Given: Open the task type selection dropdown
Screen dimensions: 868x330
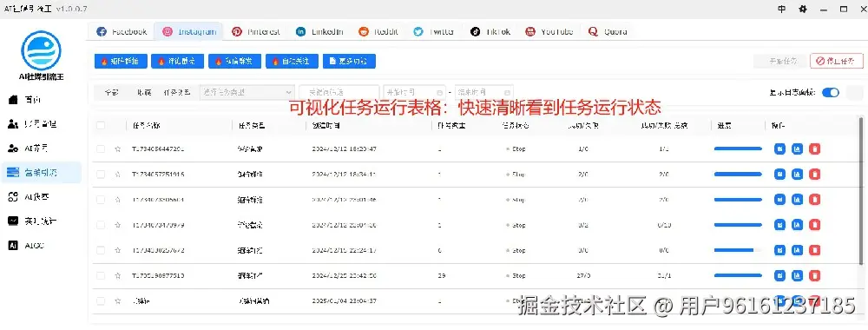Looking at the screenshot, I should pyautogui.click(x=247, y=92).
